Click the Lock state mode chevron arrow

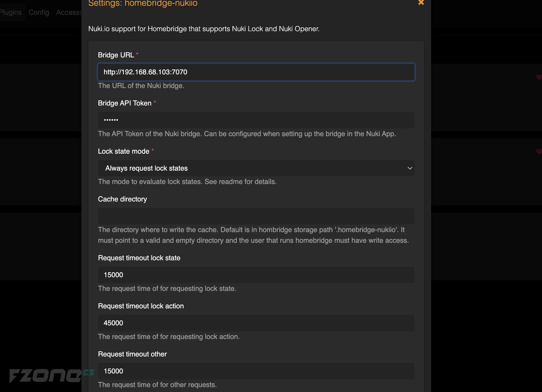point(410,168)
